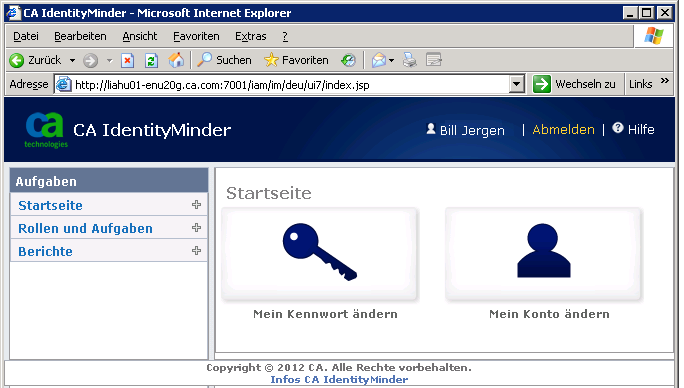Open the address bar dropdown arrow
The height and width of the screenshot is (388, 684).
pyautogui.click(x=516, y=84)
